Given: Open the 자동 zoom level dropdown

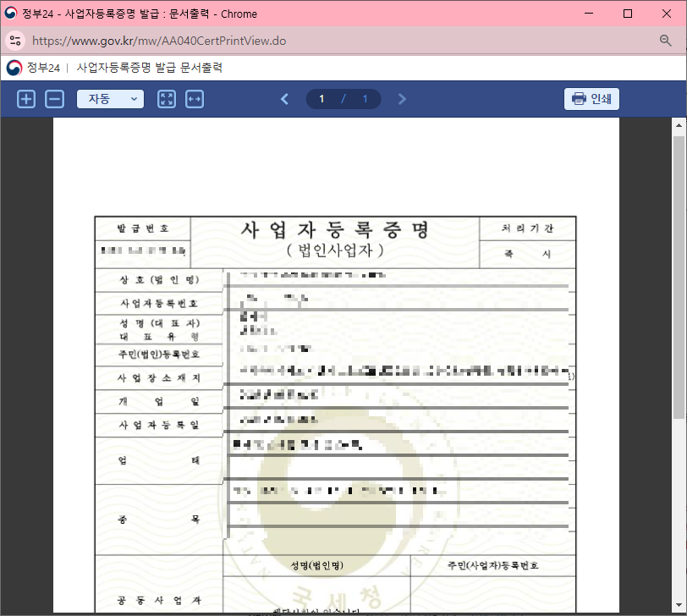Looking at the screenshot, I should 110,99.
